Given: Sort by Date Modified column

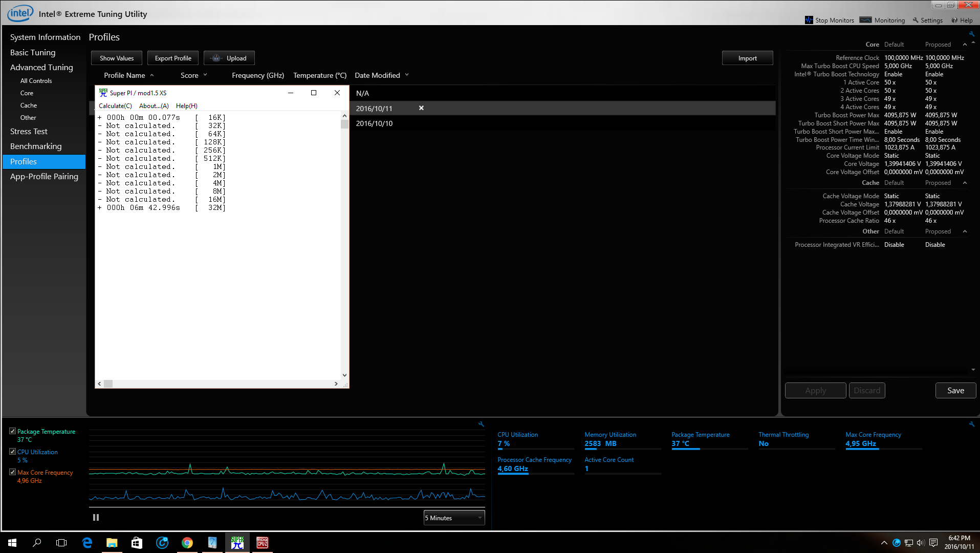Looking at the screenshot, I should [377, 75].
